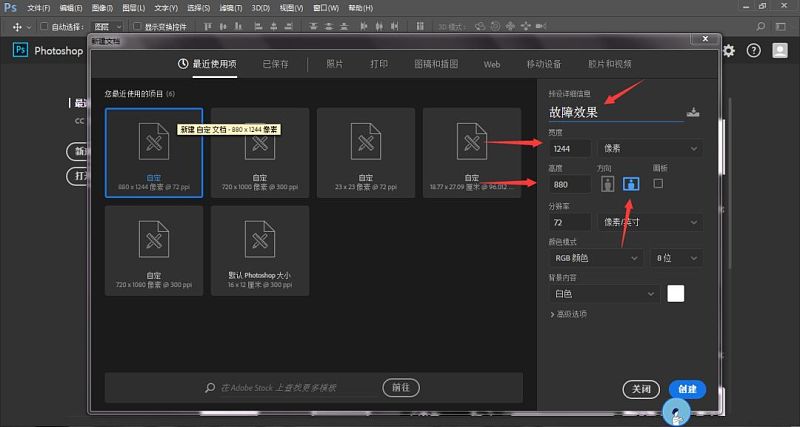This screenshot has height=427, width=800.
Task: Click the Align top edges icon
Action: pyautogui.click(x=208, y=27)
